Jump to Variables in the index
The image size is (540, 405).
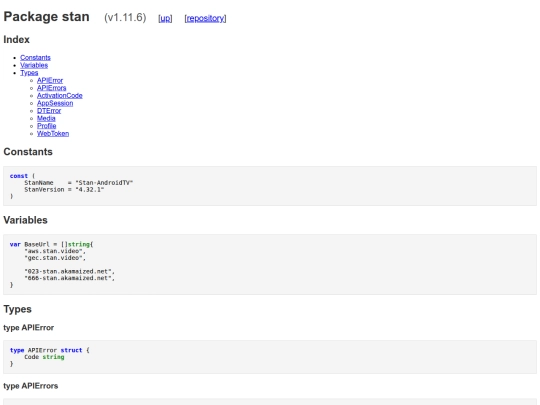tap(34, 65)
